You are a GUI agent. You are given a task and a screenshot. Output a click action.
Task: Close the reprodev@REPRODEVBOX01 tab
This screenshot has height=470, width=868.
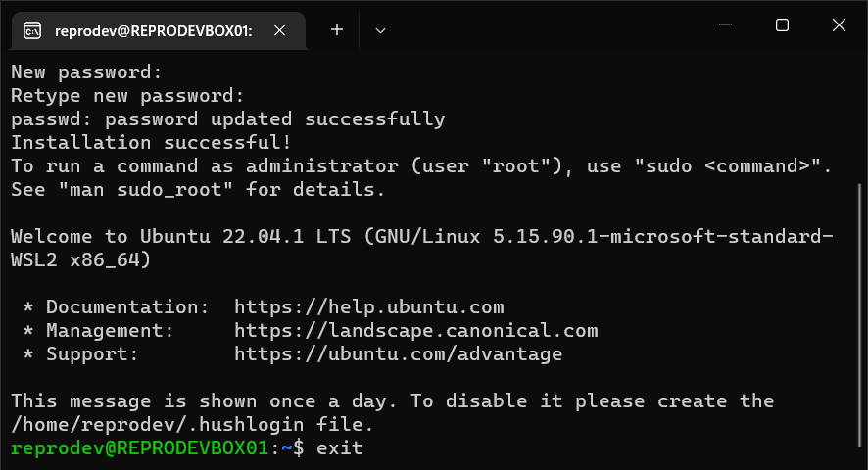click(x=279, y=30)
